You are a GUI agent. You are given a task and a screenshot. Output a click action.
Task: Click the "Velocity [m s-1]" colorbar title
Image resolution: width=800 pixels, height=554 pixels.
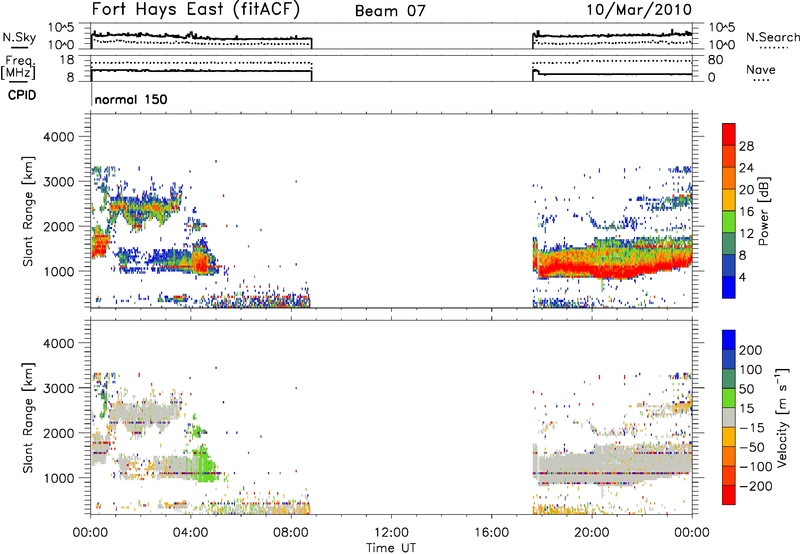tap(782, 417)
